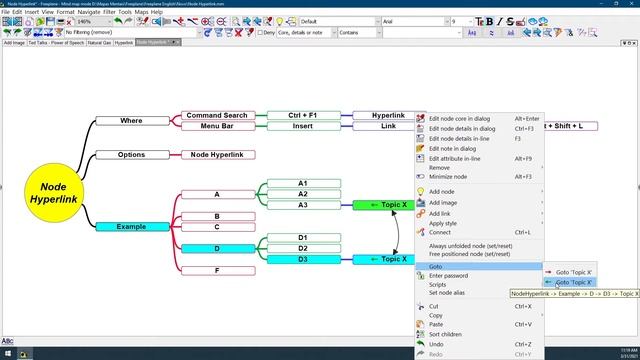
Task: Choose 'Connect' in the context menu
Action: tap(480, 232)
